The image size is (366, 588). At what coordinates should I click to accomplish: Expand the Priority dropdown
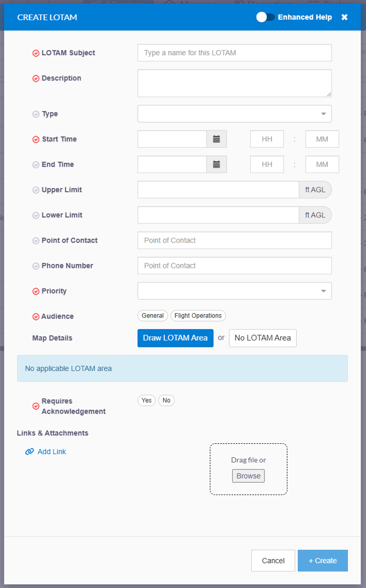tap(234, 291)
